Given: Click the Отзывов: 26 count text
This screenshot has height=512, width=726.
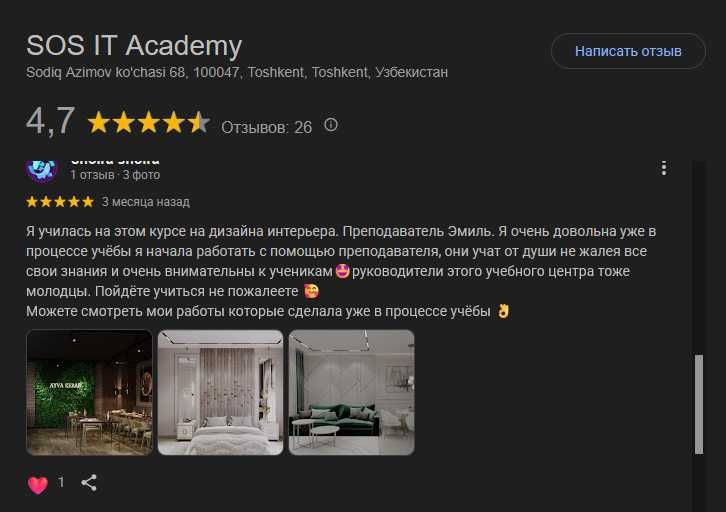Looking at the screenshot, I should click(267, 127).
